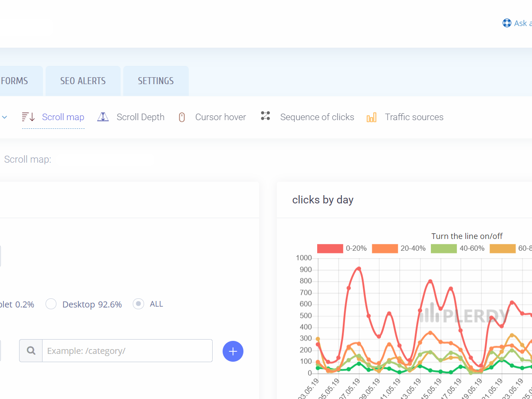This screenshot has width=532, height=399.
Task: Select the Traffic sources bar chart icon
Action: 372,117
